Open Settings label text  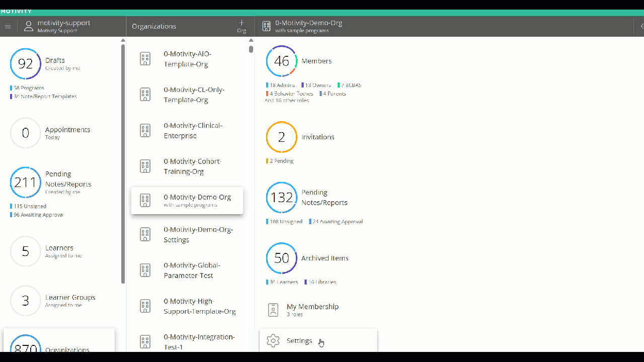pos(299,340)
